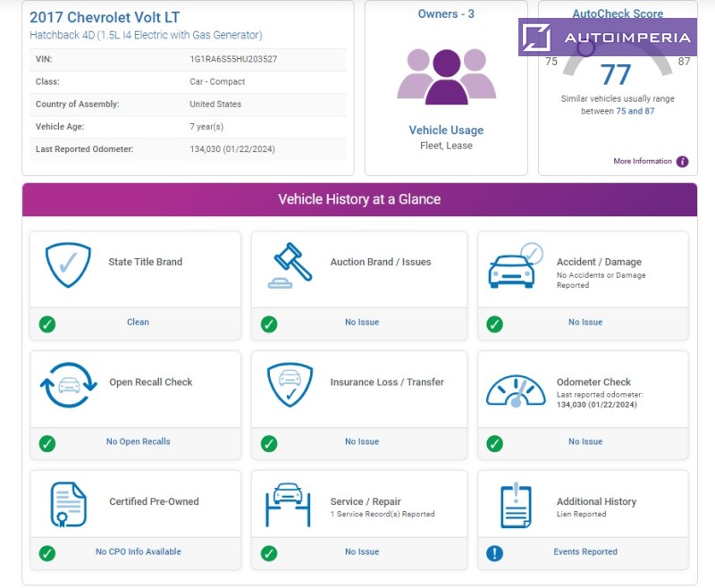Viewport: 715px width, 588px height.
Task: Click the Auction Brand gavel icon
Action: click(290, 265)
